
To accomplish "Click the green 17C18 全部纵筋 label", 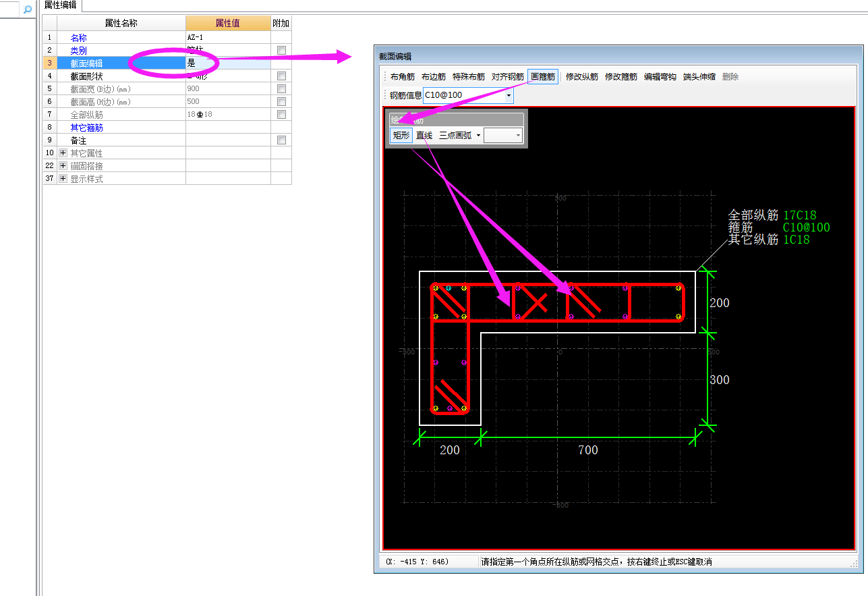I will point(800,216).
